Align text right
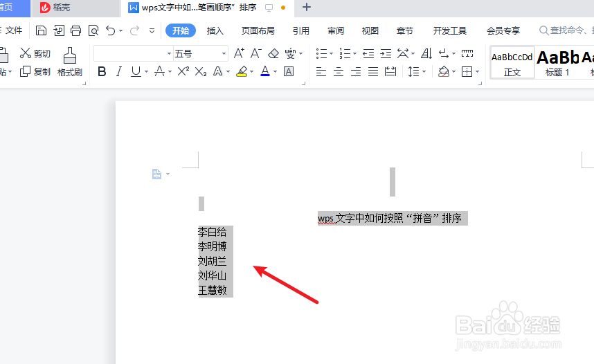Image resolution: width=594 pixels, height=364 pixels. 356,71
